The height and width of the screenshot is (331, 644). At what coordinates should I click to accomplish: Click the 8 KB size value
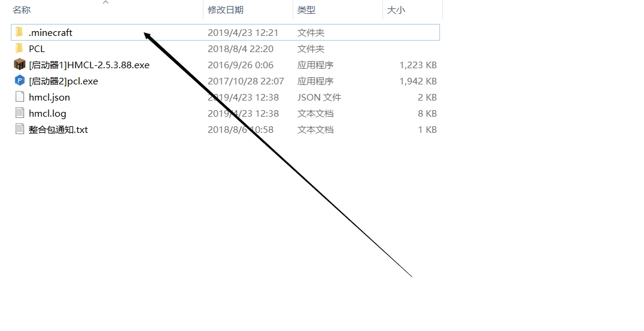[x=427, y=113]
